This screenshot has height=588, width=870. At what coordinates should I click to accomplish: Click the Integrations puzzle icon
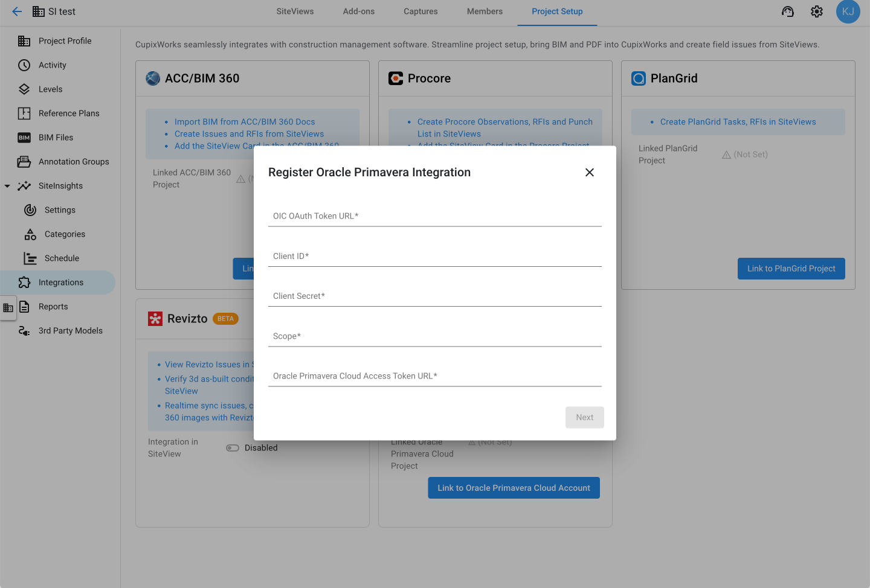(x=24, y=283)
